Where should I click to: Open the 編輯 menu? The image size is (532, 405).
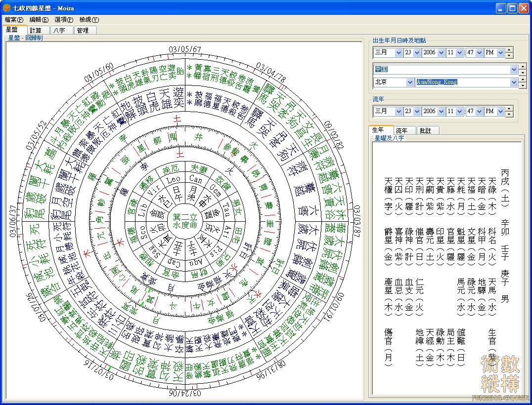pyautogui.click(x=39, y=20)
